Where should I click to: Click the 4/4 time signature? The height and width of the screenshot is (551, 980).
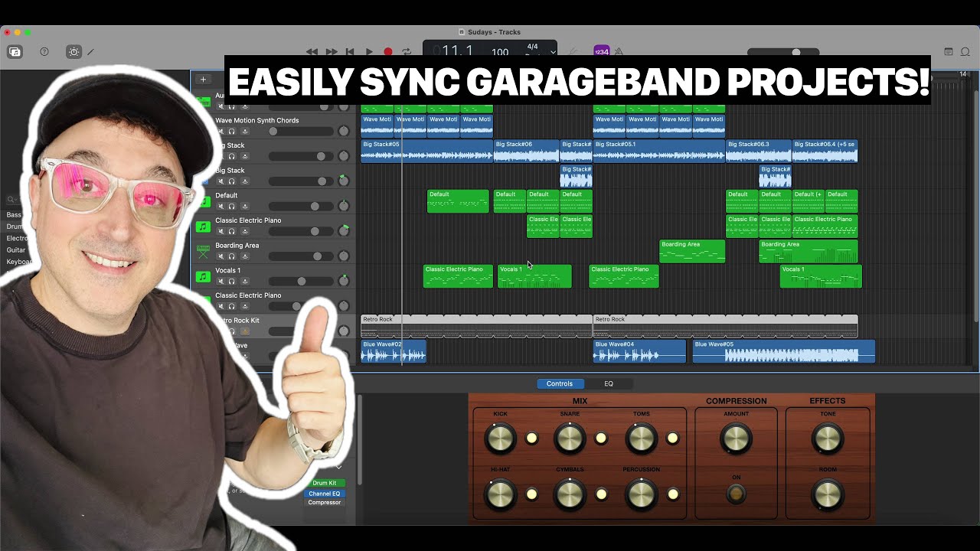click(532, 47)
